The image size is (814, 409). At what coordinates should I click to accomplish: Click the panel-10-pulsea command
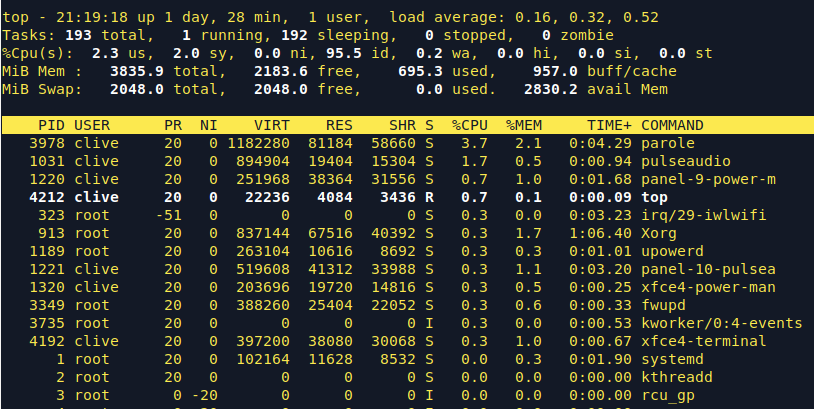709,269
